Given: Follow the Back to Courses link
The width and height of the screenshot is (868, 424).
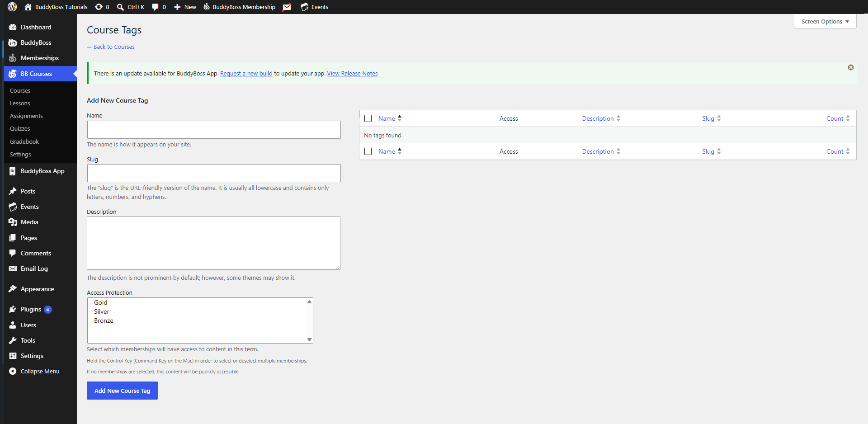Looking at the screenshot, I should (111, 47).
